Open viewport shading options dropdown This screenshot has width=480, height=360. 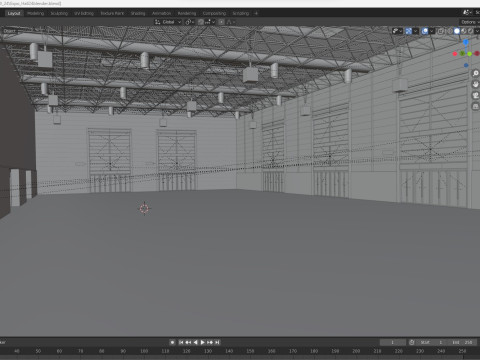(x=477, y=31)
